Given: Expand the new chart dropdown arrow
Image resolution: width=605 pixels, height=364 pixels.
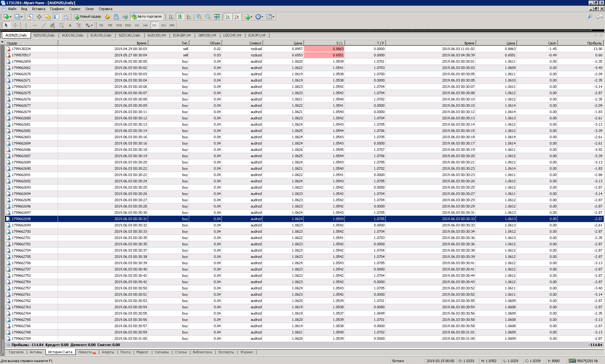Looking at the screenshot, I should pyautogui.click(x=11, y=17).
